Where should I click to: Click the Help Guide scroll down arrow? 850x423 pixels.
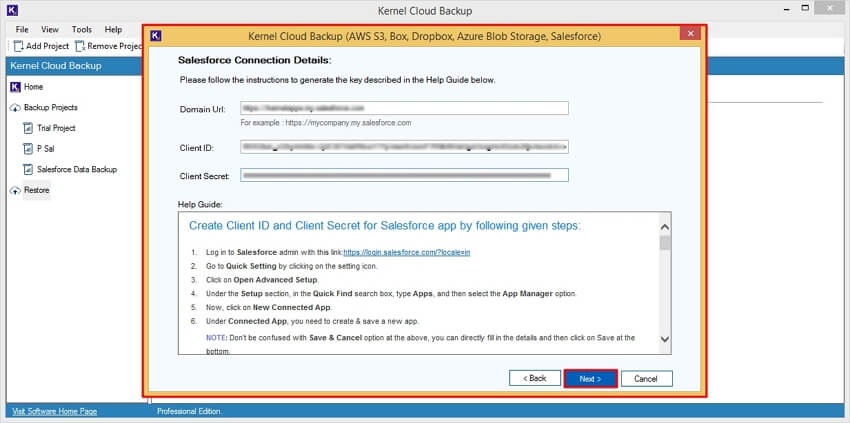[x=665, y=339]
